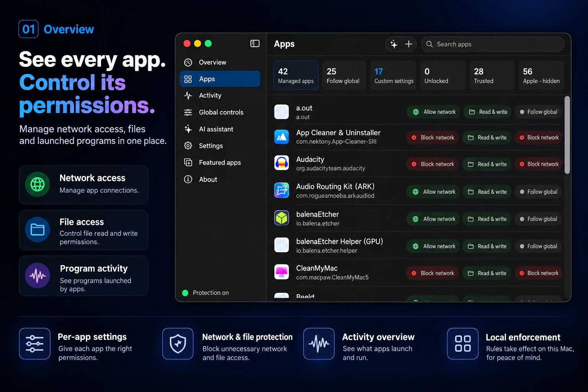Click Follow global in the balenaEtcher row
The width and height of the screenshot is (588, 392).
538,219
